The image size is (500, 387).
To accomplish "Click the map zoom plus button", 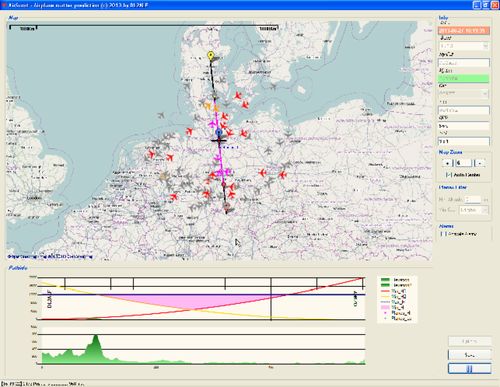I will tap(447, 163).
